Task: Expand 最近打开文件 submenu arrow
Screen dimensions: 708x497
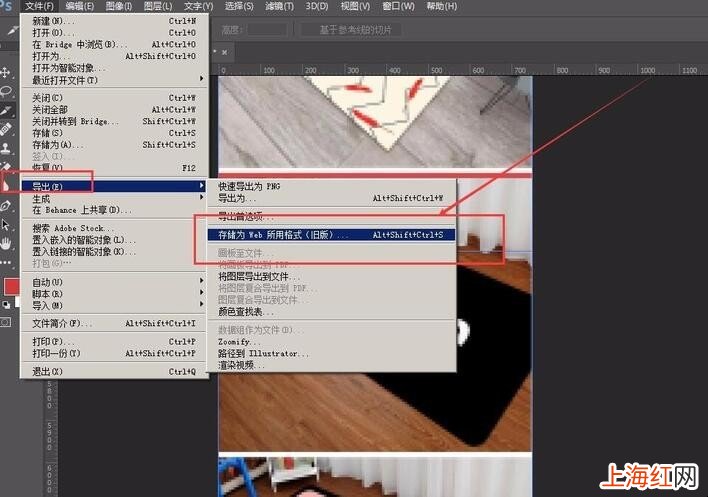Action: coord(201,79)
